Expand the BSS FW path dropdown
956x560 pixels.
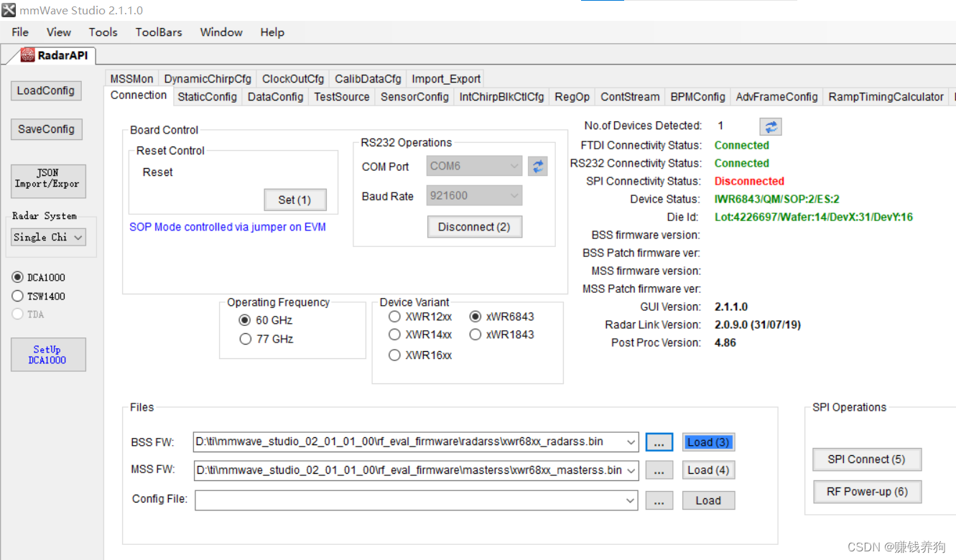pos(631,442)
